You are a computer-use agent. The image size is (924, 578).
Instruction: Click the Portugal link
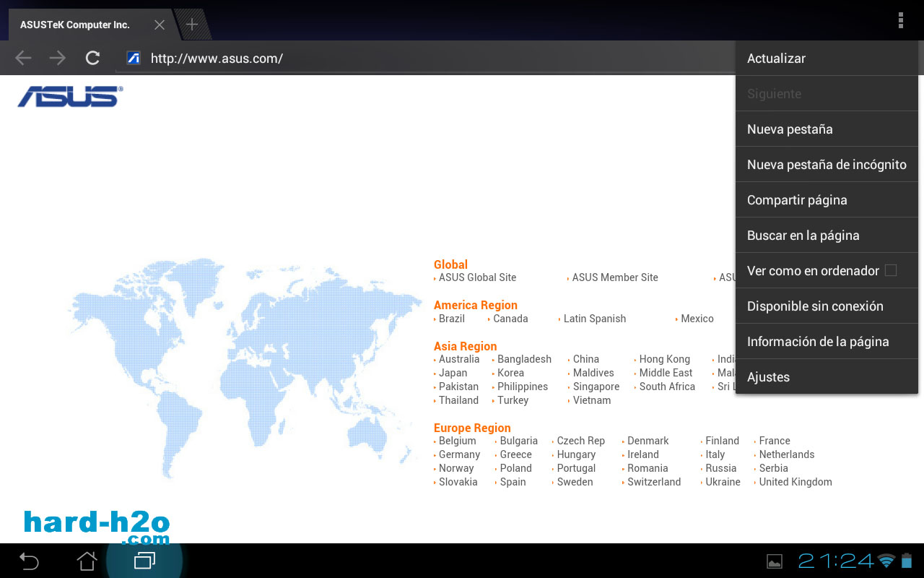(x=576, y=468)
